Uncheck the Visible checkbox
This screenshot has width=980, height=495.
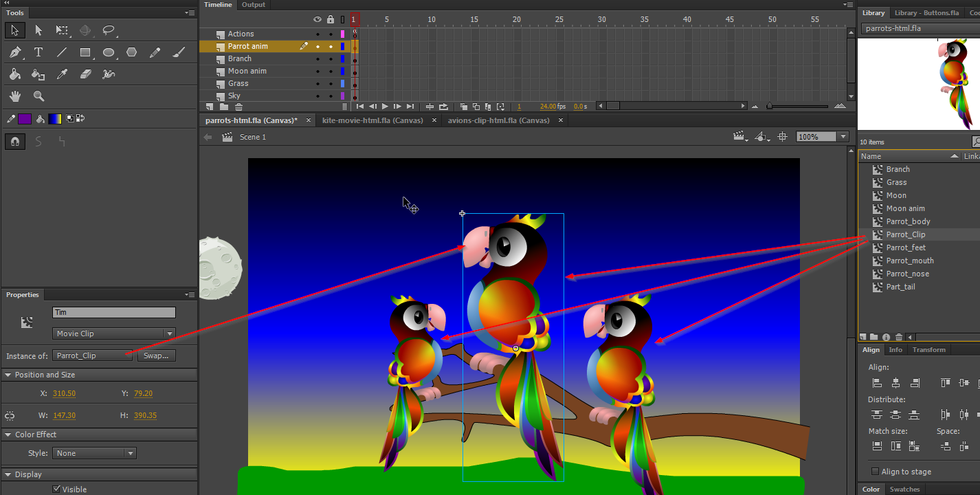click(56, 489)
